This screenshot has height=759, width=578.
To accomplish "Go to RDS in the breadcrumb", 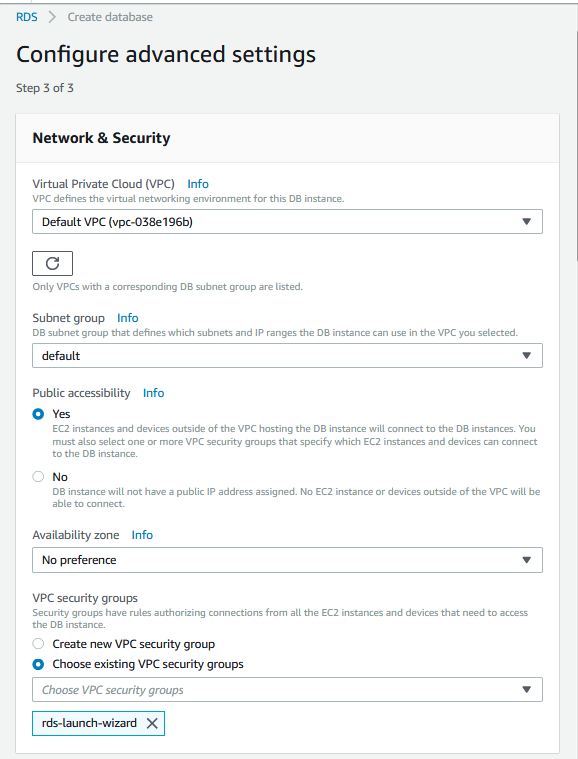I will (27, 17).
